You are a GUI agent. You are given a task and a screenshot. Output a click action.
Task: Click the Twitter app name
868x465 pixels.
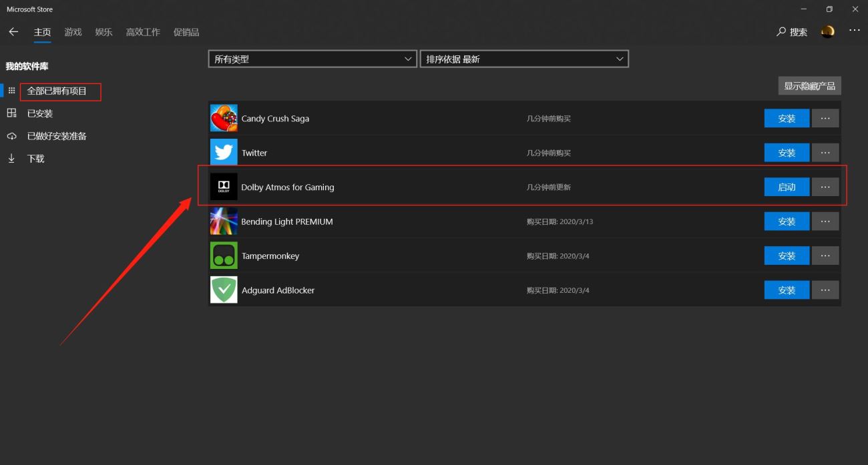tap(254, 153)
